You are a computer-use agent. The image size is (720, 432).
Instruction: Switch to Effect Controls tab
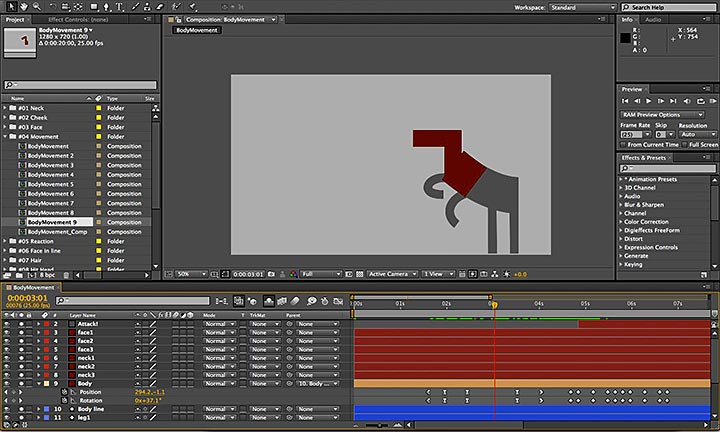(78, 19)
